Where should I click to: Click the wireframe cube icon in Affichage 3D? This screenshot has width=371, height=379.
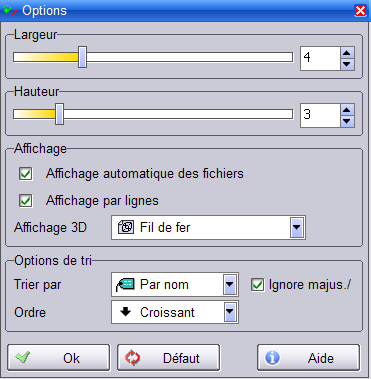click(126, 227)
